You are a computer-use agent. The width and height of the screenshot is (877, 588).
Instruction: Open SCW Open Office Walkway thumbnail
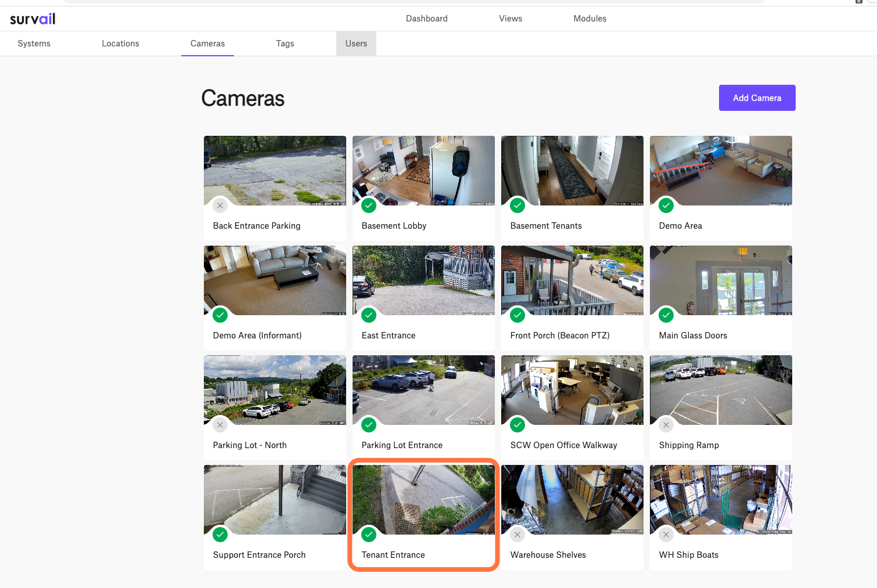(x=572, y=390)
